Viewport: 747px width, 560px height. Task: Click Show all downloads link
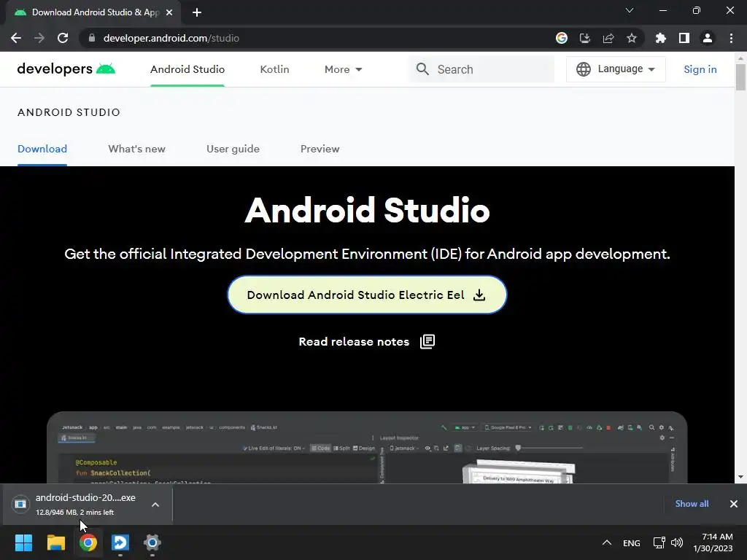692,504
